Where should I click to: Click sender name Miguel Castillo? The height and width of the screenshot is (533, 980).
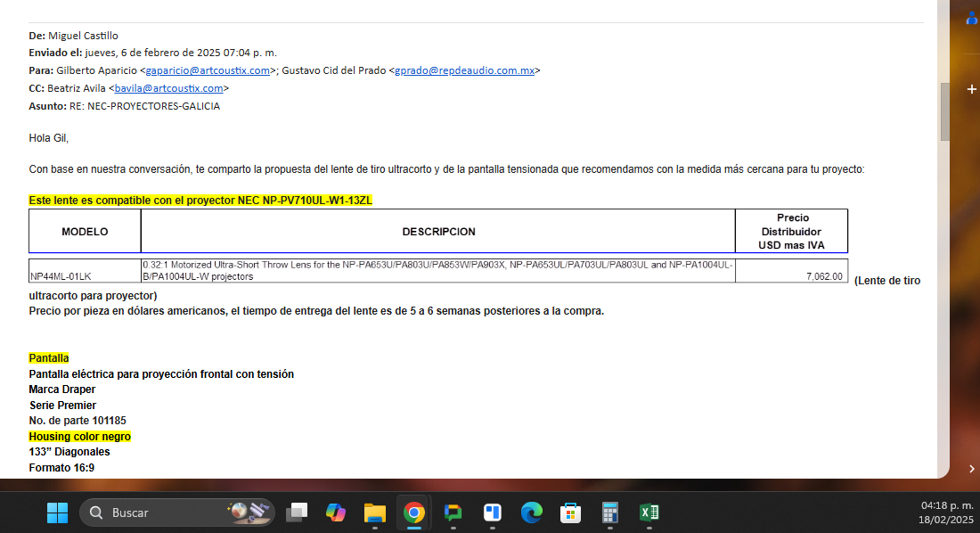83,36
